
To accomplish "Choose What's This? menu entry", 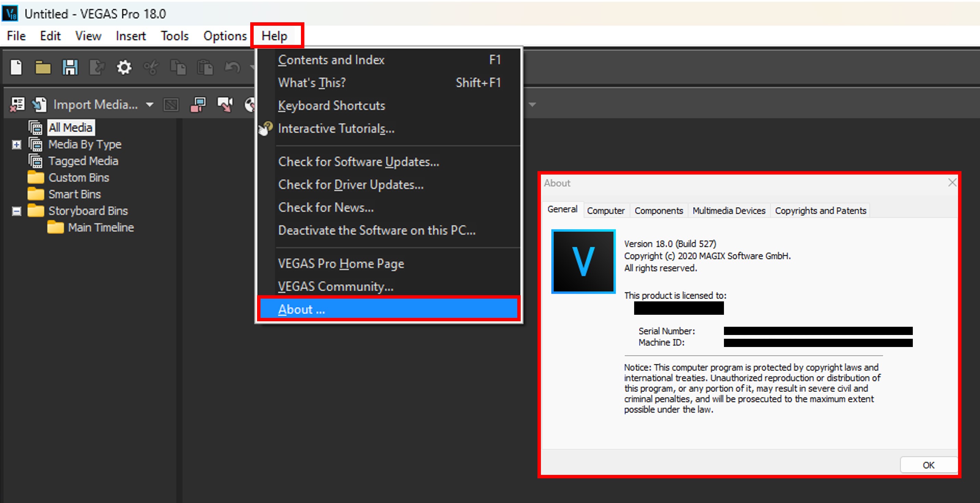I will click(x=389, y=83).
